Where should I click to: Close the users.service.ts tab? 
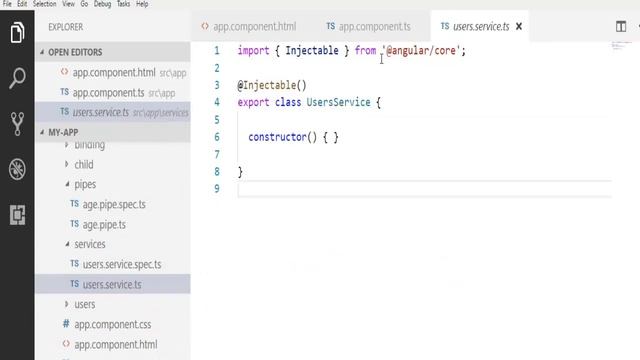519,27
